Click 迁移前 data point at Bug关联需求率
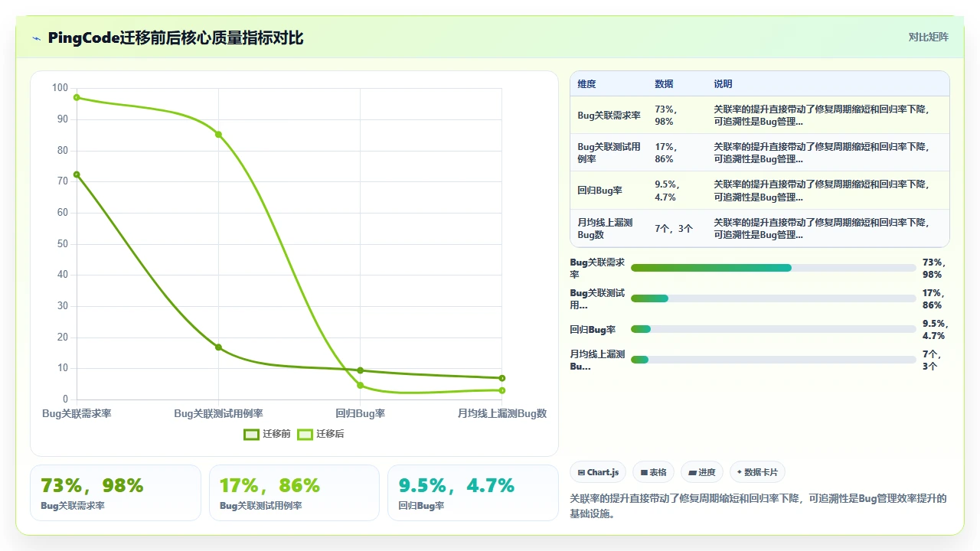This screenshot has width=980, height=551. [77, 174]
